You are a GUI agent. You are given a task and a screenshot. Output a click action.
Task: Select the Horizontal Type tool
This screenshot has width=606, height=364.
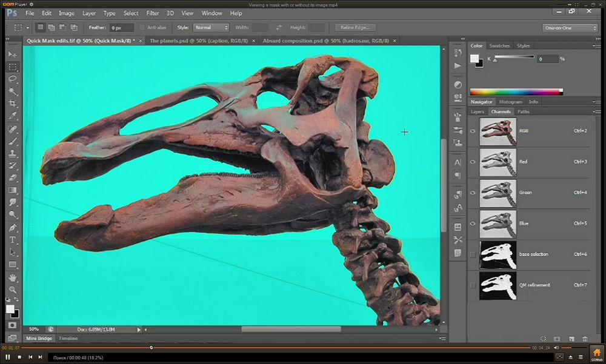pos(12,240)
